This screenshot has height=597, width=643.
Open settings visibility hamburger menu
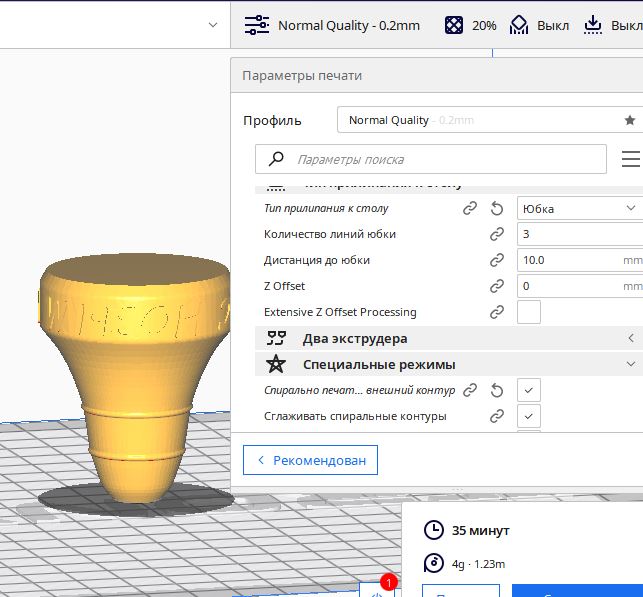pyautogui.click(x=631, y=159)
